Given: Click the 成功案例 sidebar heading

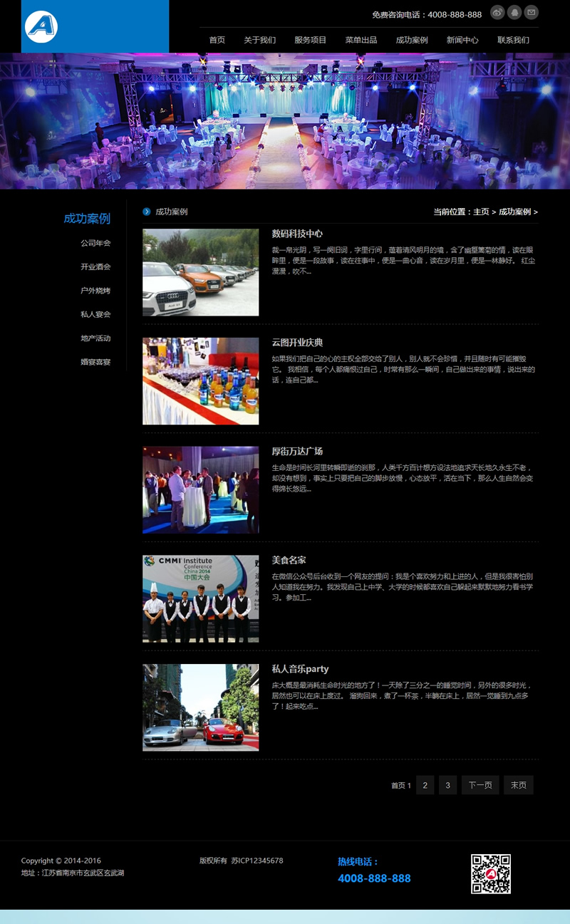Looking at the screenshot, I should point(87,219).
